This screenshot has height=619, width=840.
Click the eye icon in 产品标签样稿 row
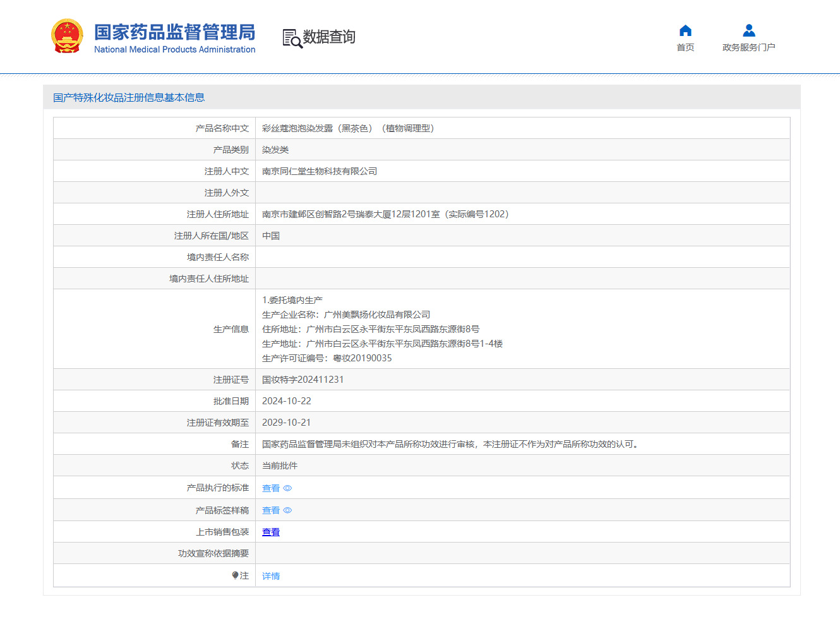(288, 510)
